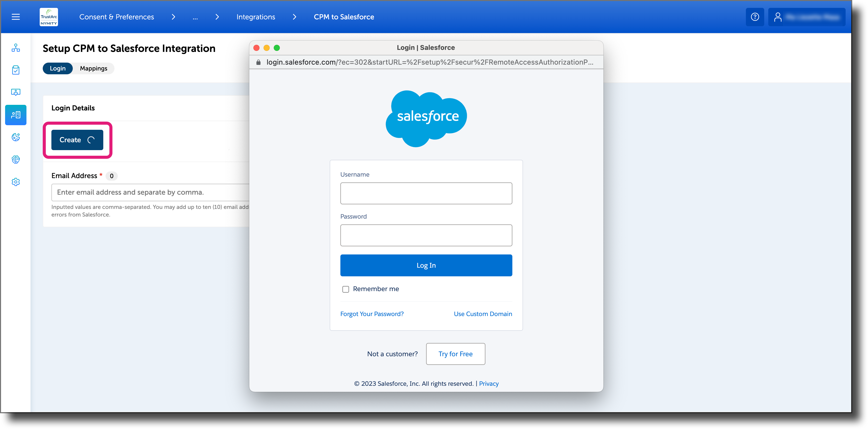The width and height of the screenshot is (868, 429).
Task: Switch to the Mappings tab
Action: (93, 68)
